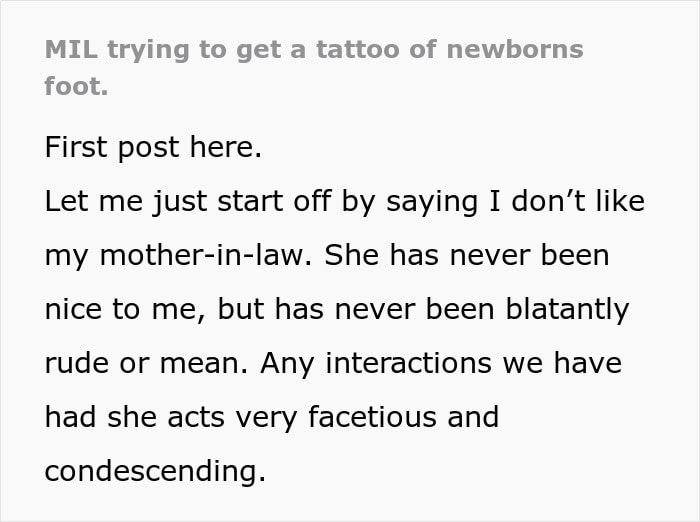This screenshot has height=522, width=700.
Task: Click the word 'newborns' in the heading
Action: (x=515, y=49)
